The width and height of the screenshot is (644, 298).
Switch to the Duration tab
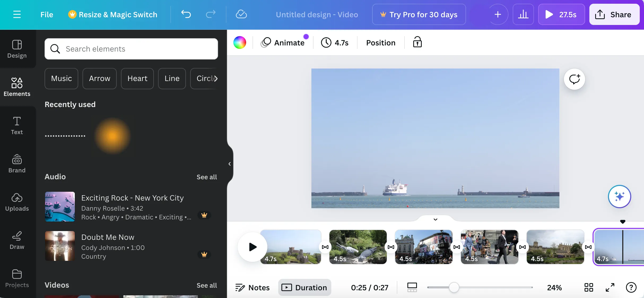click(304, 287)
